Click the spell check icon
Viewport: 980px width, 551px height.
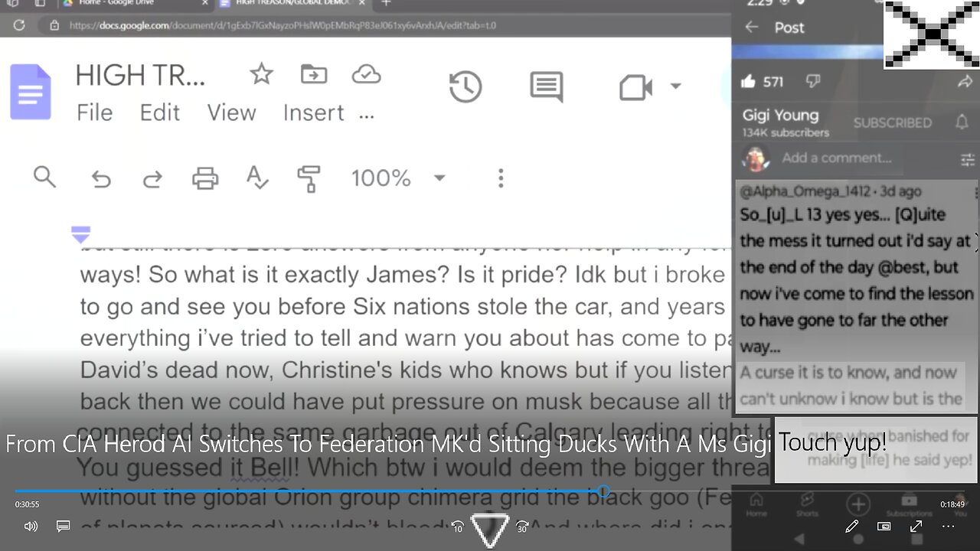(257, 178)
